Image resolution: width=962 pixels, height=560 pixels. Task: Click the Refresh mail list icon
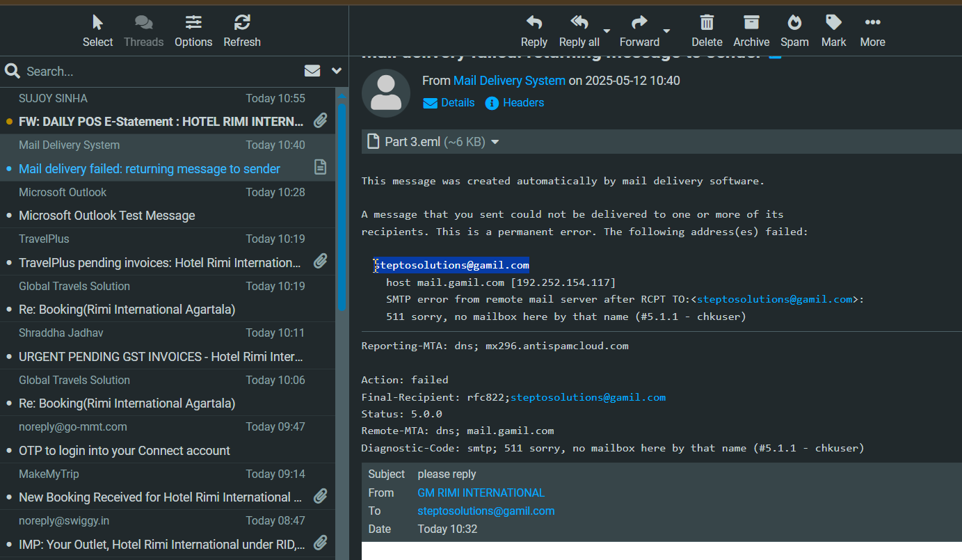242,24
